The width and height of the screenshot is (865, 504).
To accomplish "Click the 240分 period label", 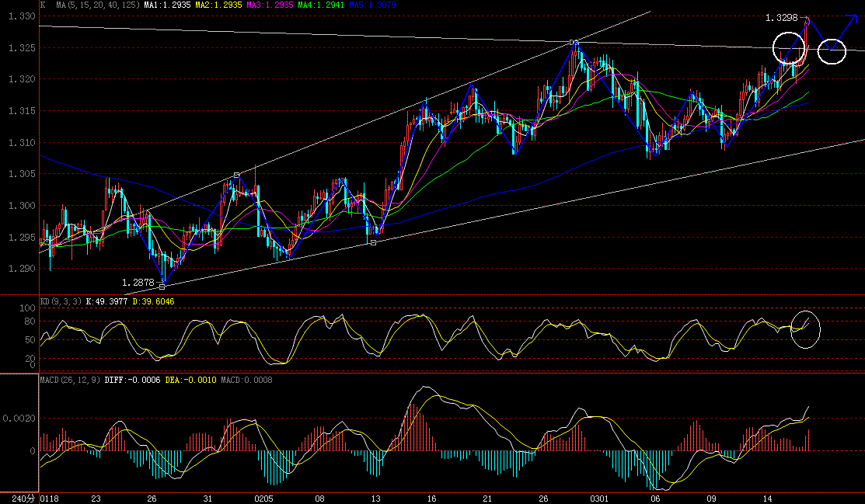I will 23,499.
